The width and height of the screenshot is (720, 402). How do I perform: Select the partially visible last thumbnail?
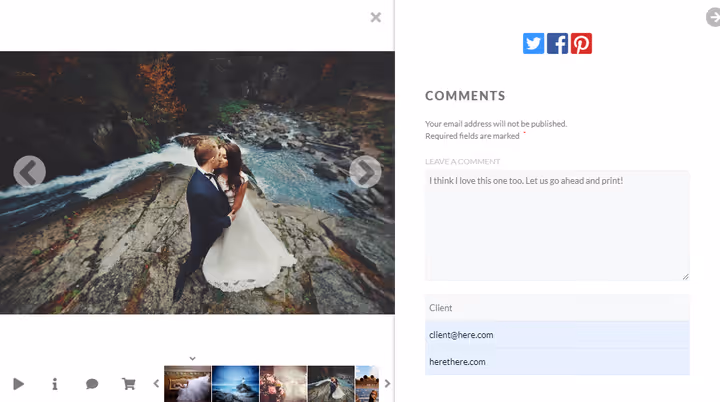367,384
